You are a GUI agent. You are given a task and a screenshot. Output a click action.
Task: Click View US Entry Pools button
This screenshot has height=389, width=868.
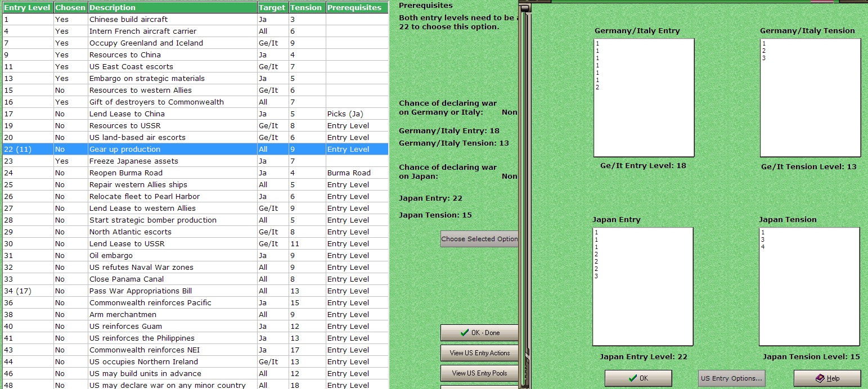[479, 373]
